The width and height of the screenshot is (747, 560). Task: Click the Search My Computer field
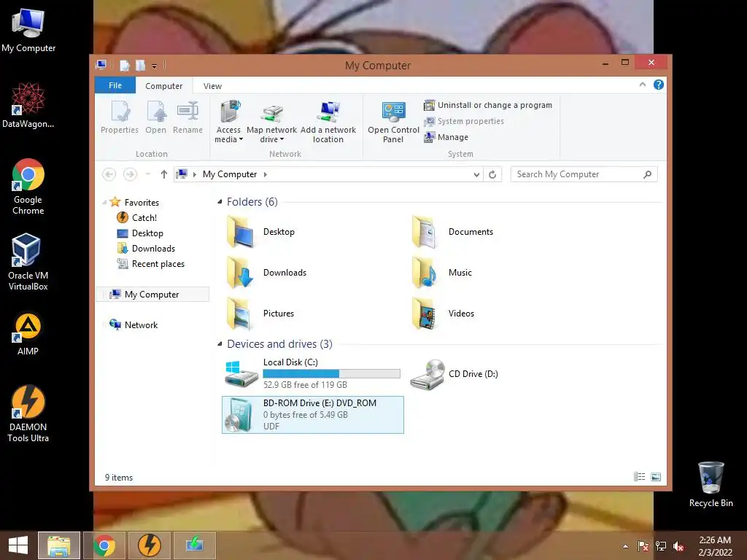(584, 174)
